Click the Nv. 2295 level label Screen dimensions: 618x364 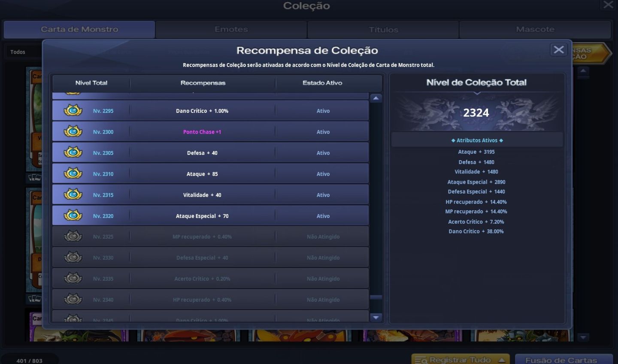[x=103, y=111]
